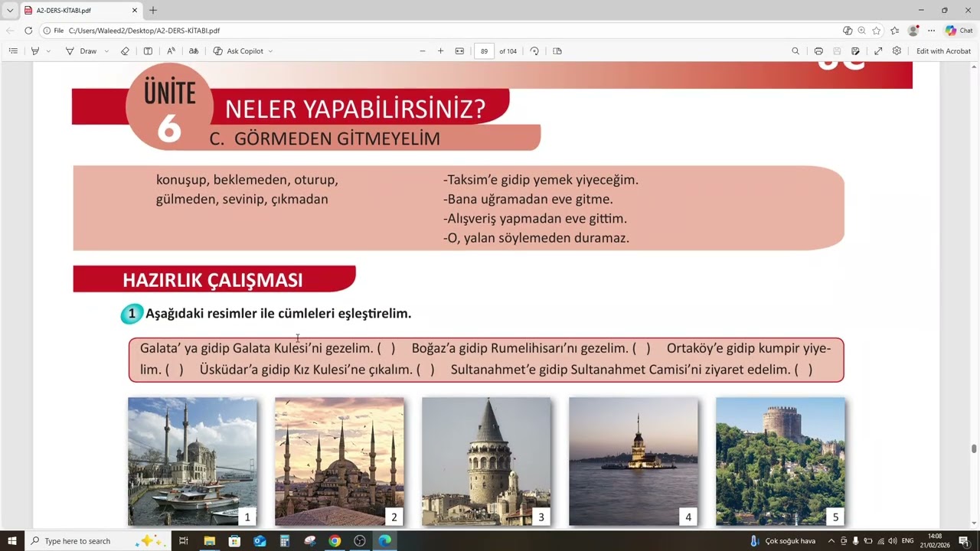
Task: Click the picture numbered 5, Rumelihisarı
Action: click(780, 461)
